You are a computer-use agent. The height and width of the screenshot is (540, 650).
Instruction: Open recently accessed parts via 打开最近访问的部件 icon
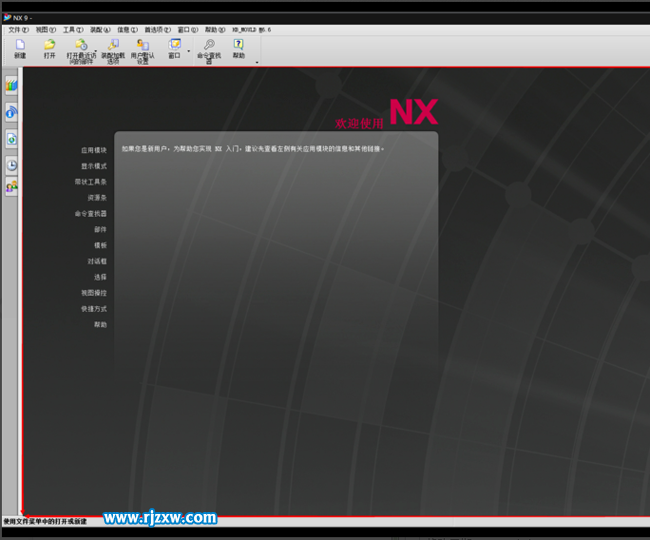click(x=81, y=44)
